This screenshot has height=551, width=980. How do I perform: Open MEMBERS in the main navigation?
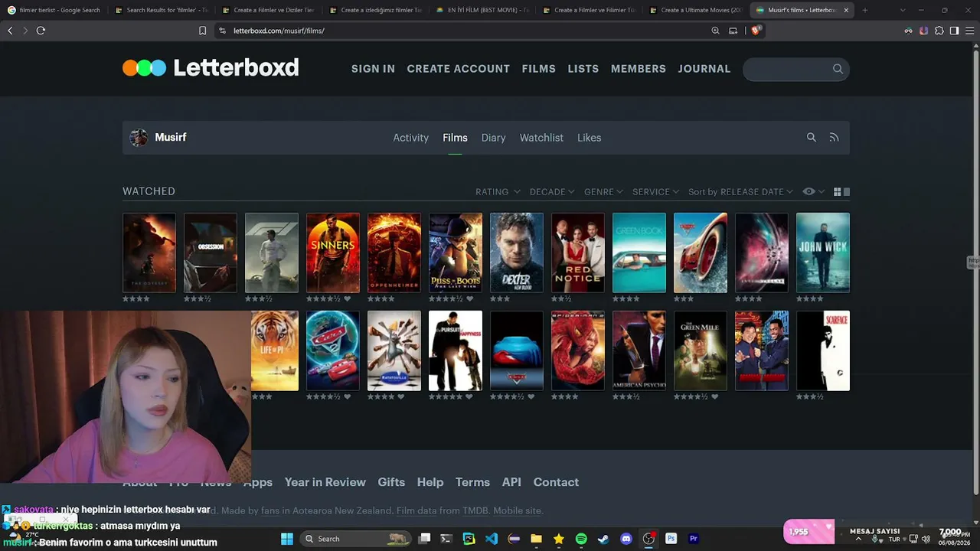coord(638,69)
